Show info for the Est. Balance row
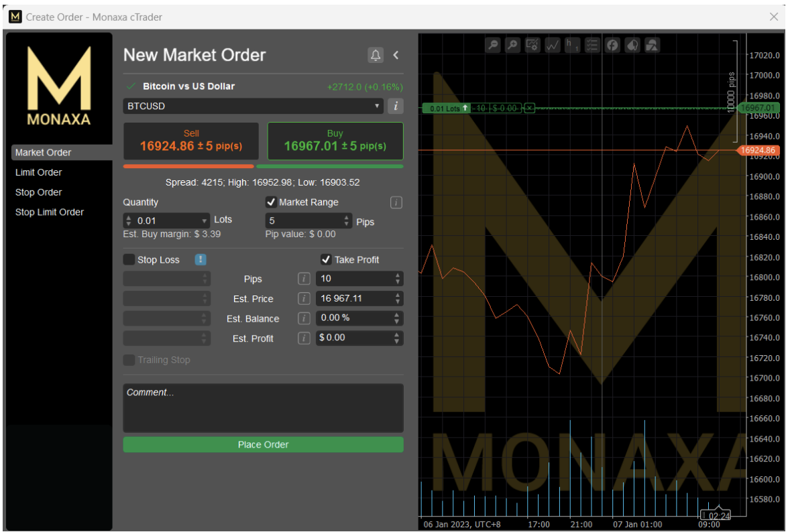Viewport: 790px width, 532px height. tap(304, 318)
